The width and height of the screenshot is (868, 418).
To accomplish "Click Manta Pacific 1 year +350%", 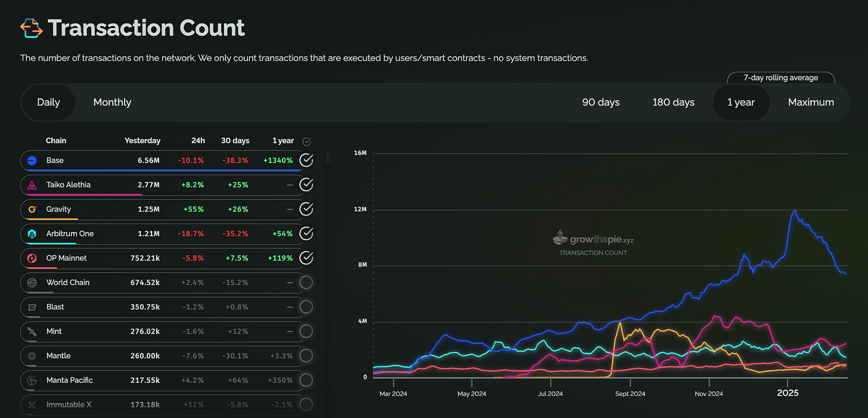I will tap(280, 380).
